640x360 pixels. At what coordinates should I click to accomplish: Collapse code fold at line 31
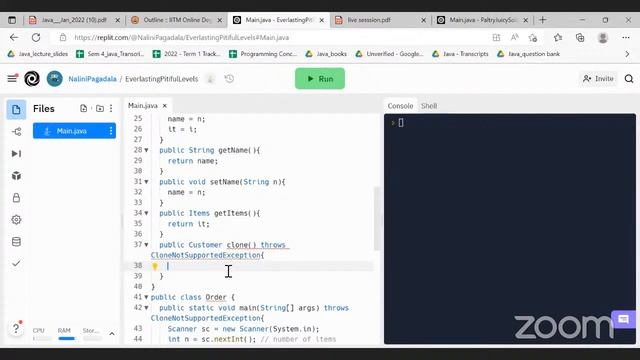[x=147, y=182]
